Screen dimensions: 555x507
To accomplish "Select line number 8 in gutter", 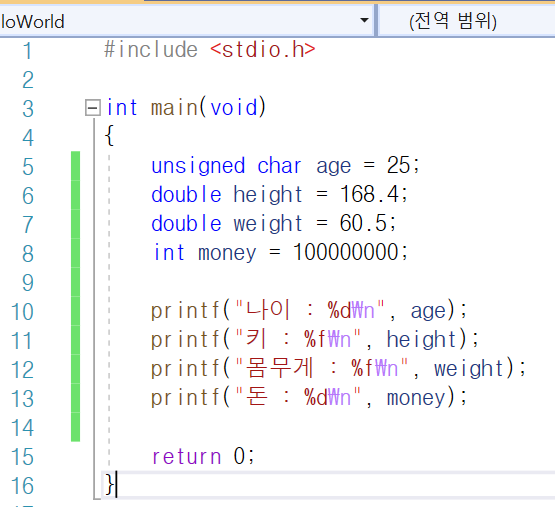I will click(x=28, y=254).
